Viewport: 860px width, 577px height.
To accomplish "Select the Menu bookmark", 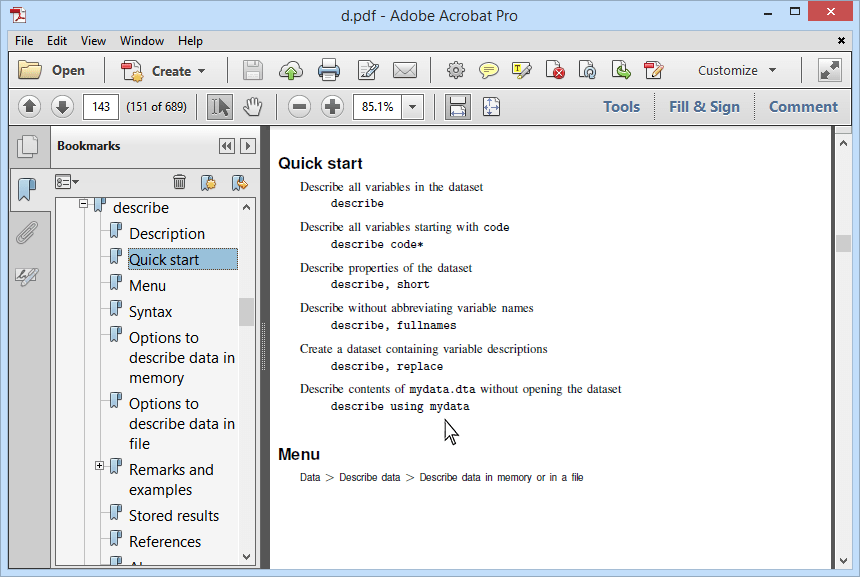I will tap(147, 286).
